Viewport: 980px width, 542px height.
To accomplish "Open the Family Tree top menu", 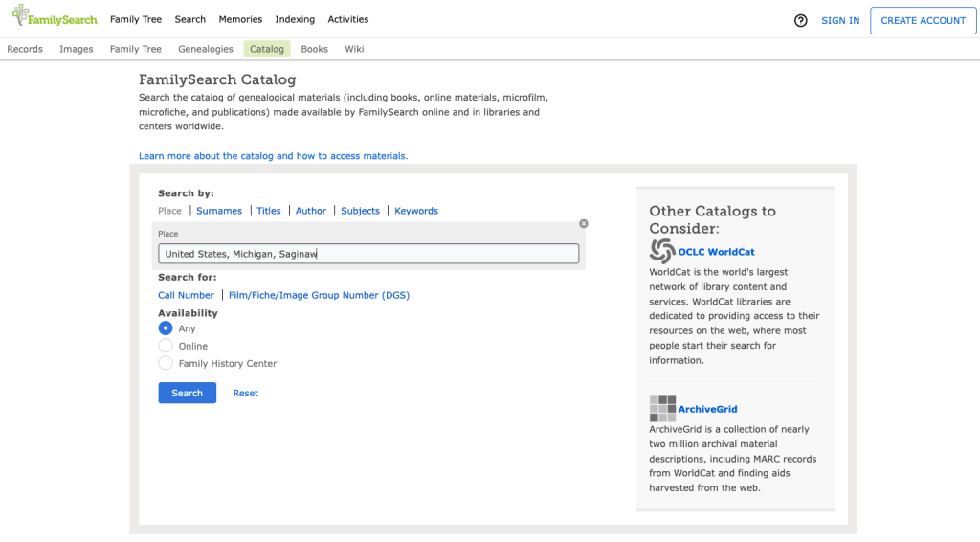I will pos(136,19).
